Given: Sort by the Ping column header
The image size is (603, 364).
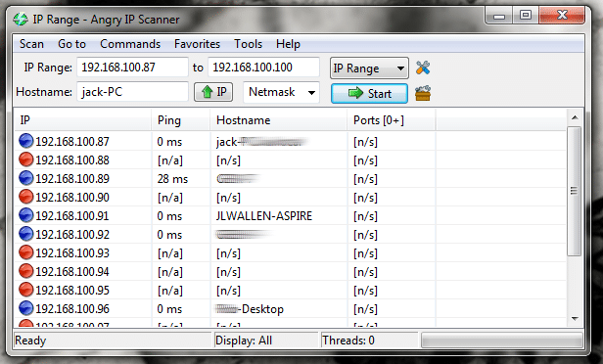Looking at the screenshot, I should [181, 120].
